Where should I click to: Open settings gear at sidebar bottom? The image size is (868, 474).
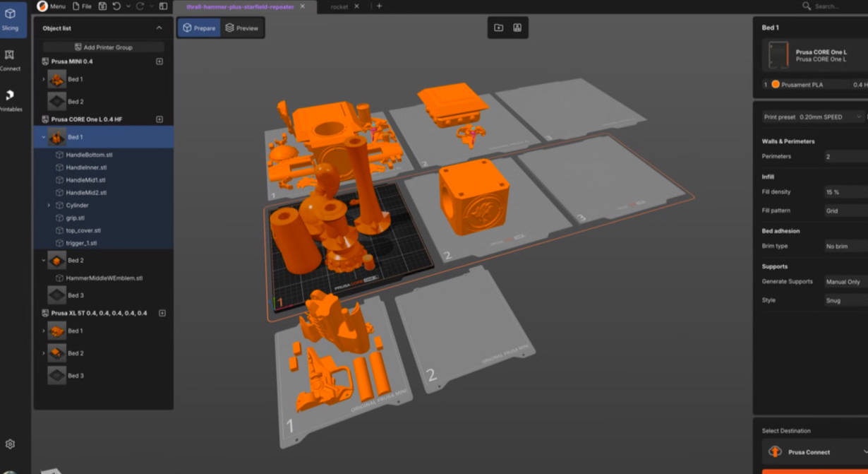[x=10, y=444]
